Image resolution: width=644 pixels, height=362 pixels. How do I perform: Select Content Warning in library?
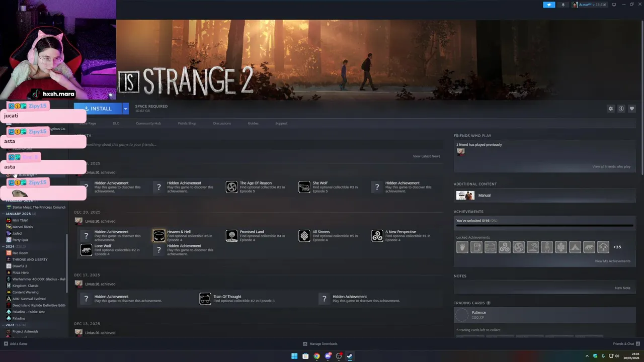(25, 292)
